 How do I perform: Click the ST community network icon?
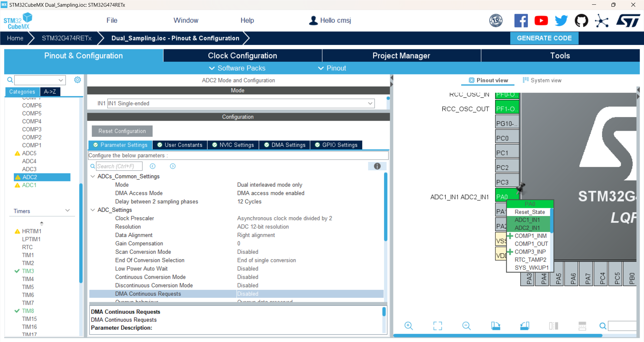coord(602,21)
